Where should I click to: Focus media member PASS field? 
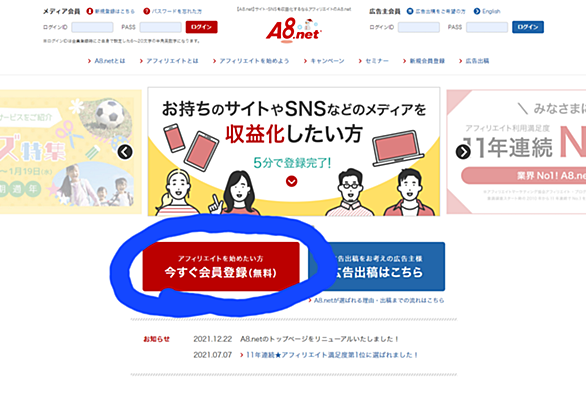pos(161,27)
